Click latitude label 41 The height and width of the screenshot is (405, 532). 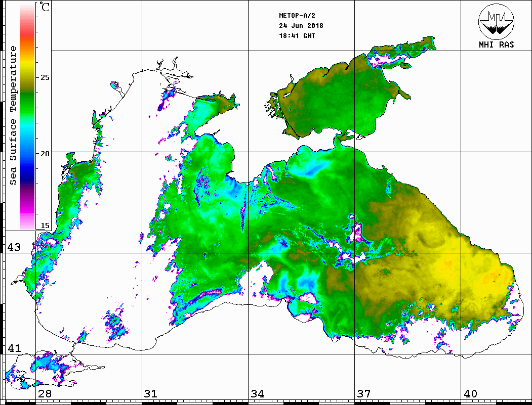tap(14, 348)
